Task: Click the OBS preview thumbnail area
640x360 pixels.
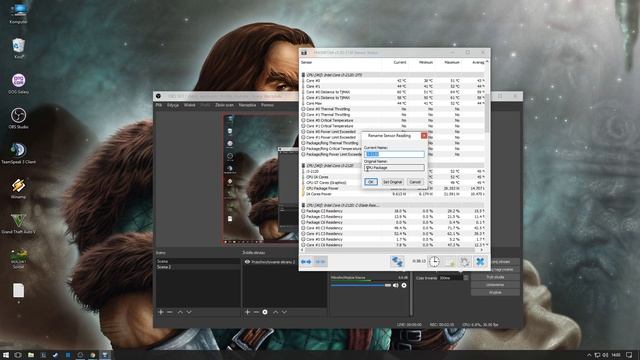Action: tap(260, 179)
